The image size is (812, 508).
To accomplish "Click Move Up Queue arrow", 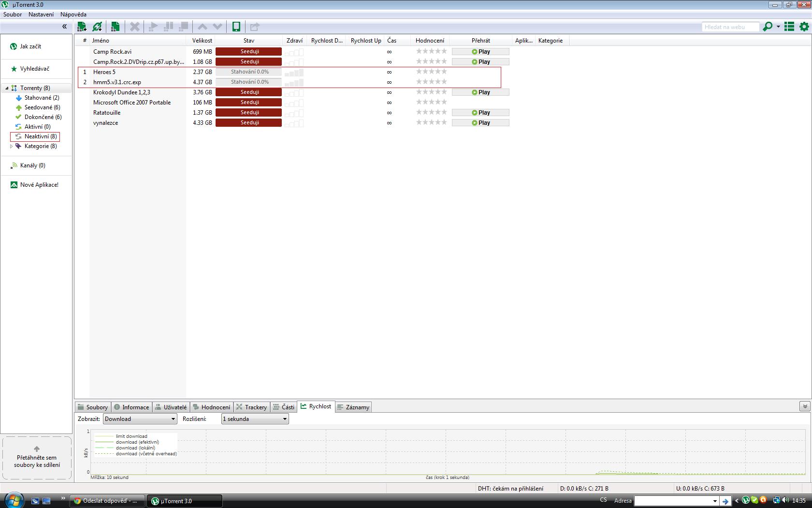I will (x=203, y=27).
